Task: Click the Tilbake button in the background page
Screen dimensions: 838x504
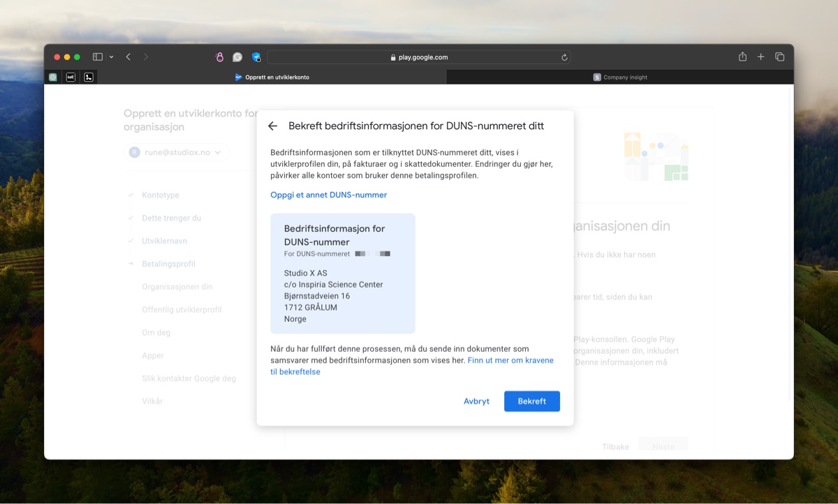Action: (615, 447)
